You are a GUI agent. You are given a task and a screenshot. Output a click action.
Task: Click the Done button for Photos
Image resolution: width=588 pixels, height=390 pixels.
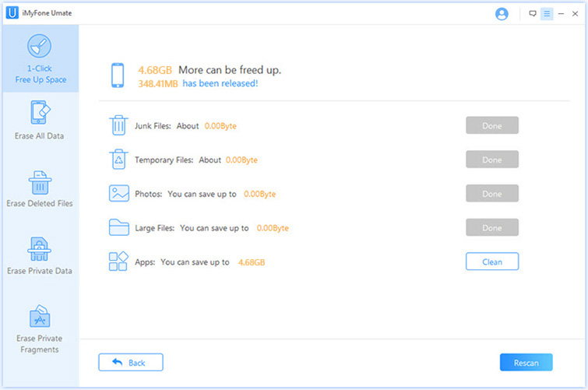(x=492, y=194)
